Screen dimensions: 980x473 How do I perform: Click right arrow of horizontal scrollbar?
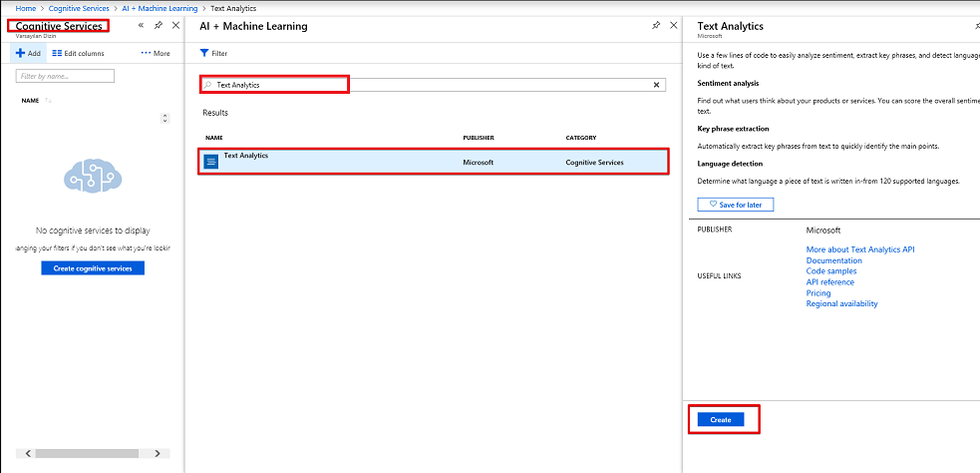point(158,454)
